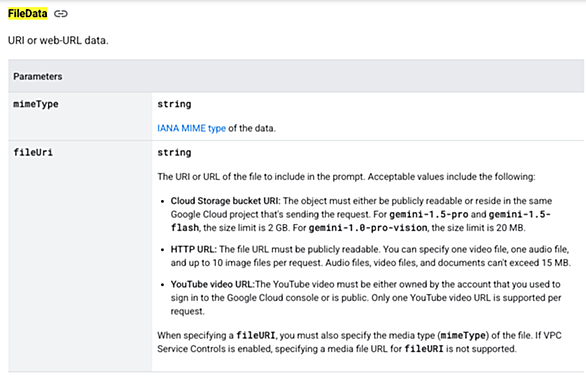
Task: Open the IANA MIME type link
Action: tap(191, 128)
